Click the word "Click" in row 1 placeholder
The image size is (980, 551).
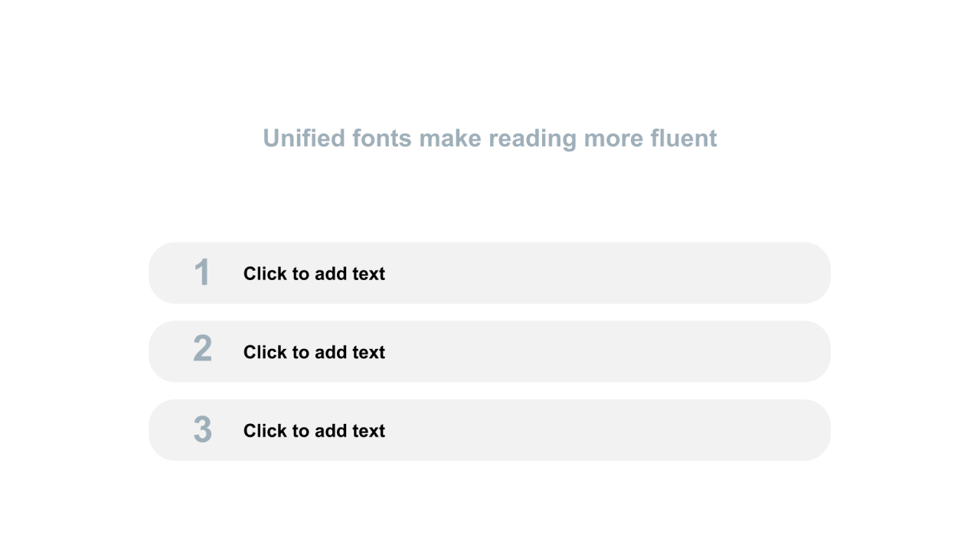point(264,273)
